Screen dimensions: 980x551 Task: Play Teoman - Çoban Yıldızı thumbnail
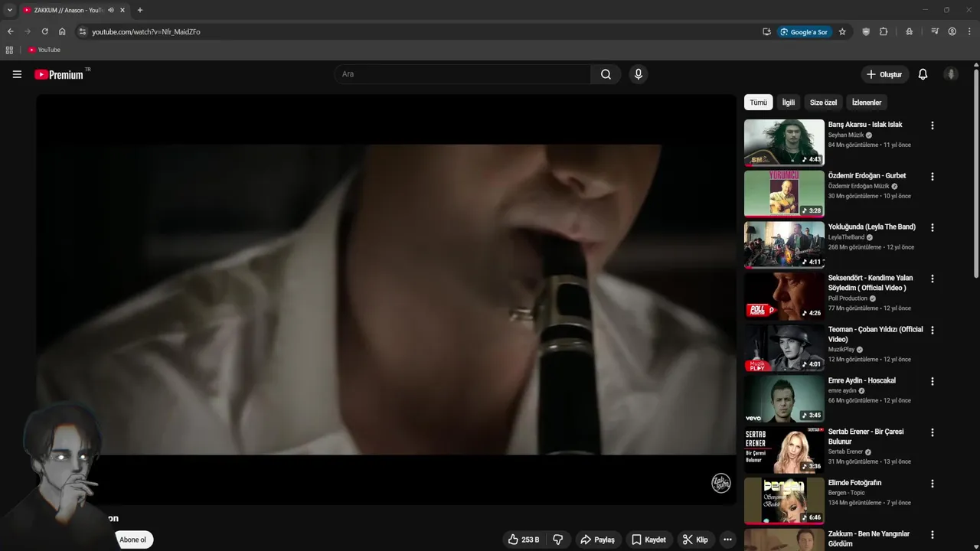coord(784,347)
